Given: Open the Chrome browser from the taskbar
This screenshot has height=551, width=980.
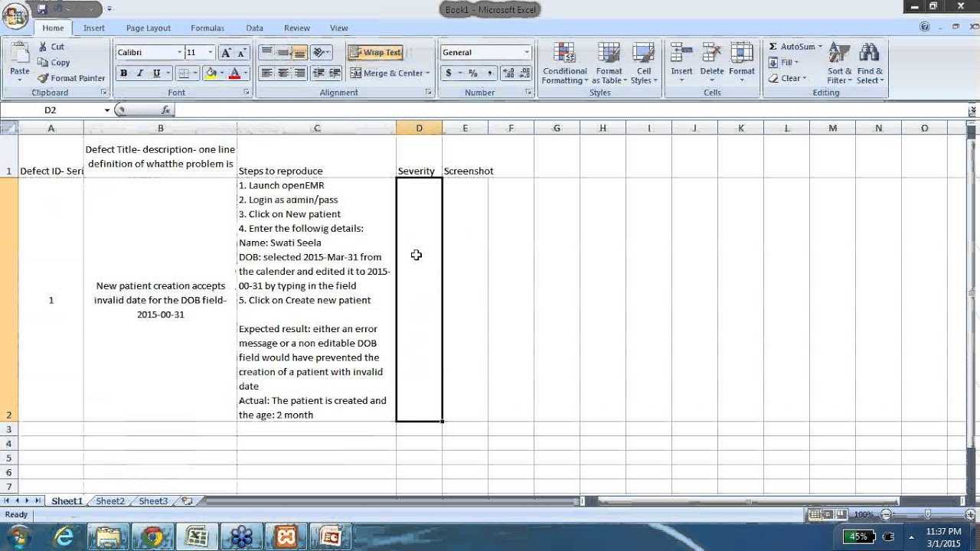Looking at the screenshot, I should 153,536.
